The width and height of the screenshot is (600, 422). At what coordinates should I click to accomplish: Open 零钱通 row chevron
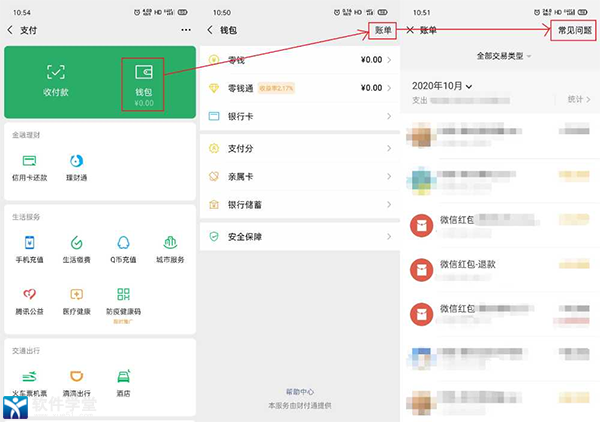coord(389,88)
